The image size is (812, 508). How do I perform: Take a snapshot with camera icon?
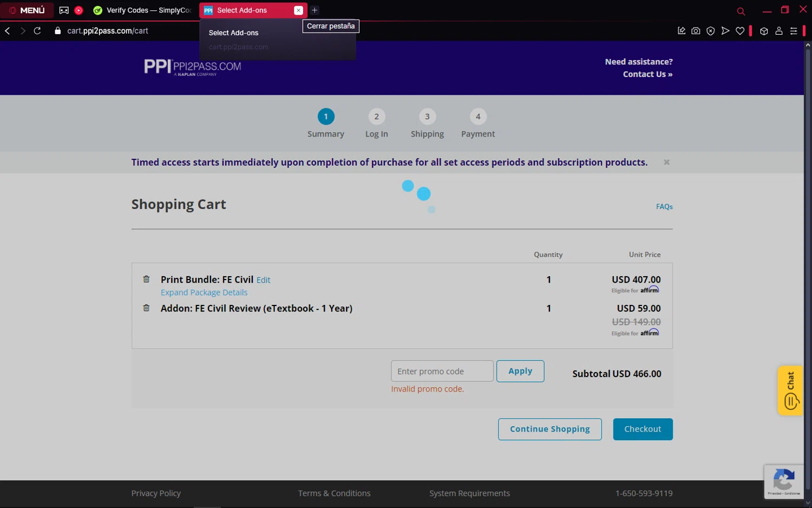(x=696, y=31)
